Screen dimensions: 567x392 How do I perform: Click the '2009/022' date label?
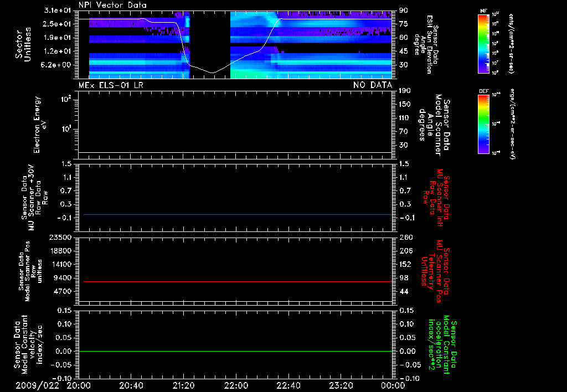(37, 385)
